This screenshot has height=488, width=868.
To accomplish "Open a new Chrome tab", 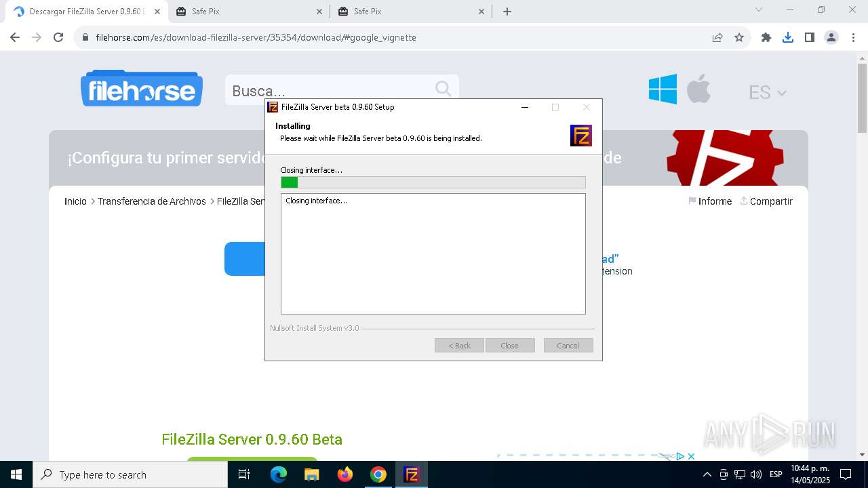I will (507, 12).
